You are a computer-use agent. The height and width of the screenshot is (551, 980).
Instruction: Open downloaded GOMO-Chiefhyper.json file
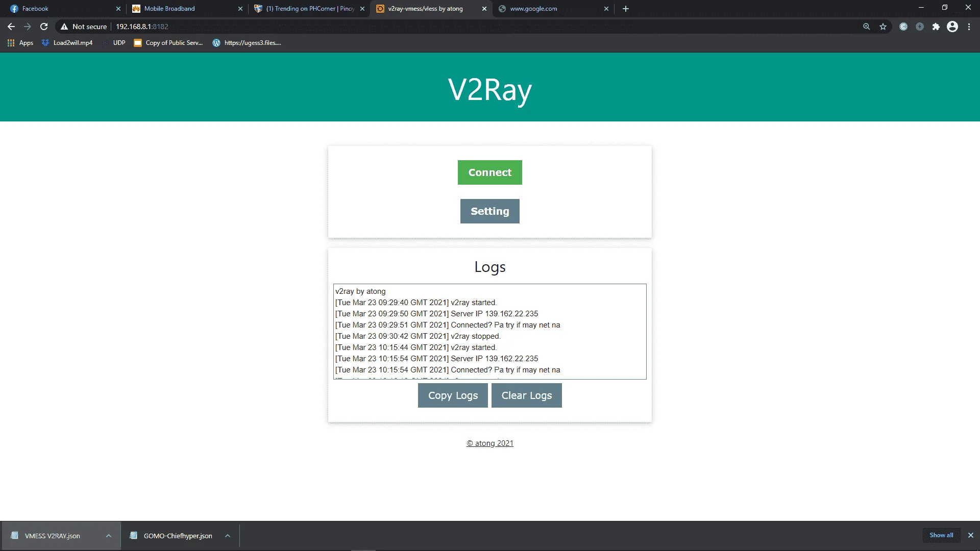(x=178, y=536)
